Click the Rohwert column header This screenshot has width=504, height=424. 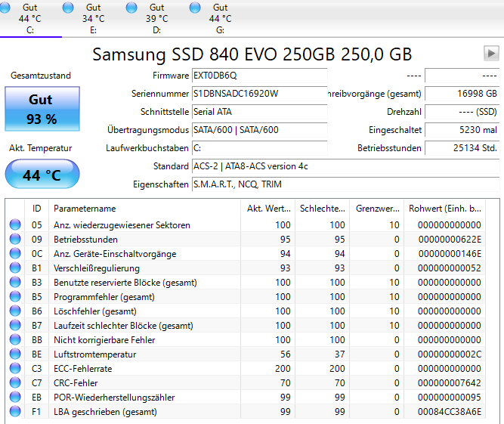pos(445,209)
